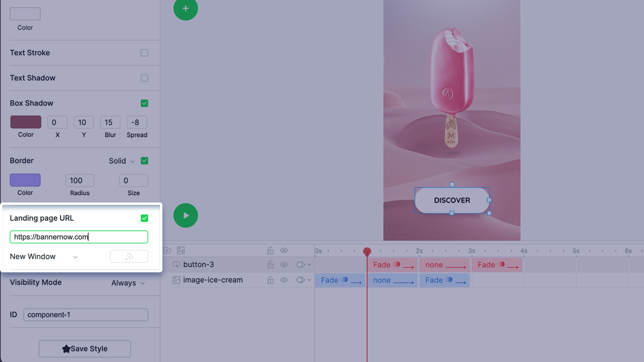Select the button-3 layer row

click(198, 265)
